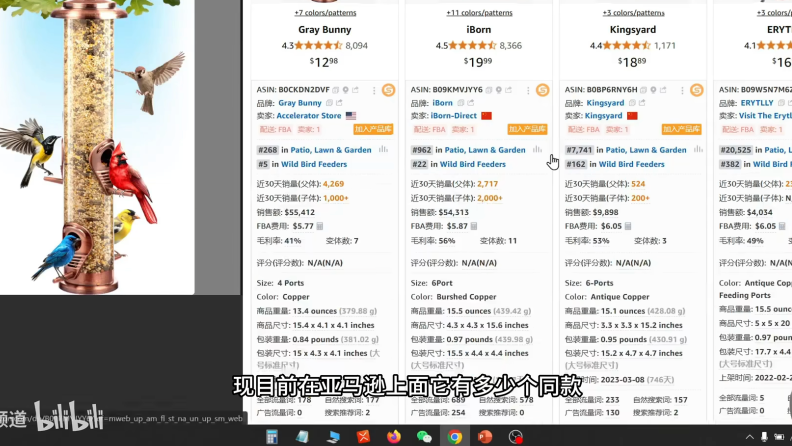This screenshot has width=792, height=446.
Task: Open +11 colors/patterns link
Action: tap(479, 13)
